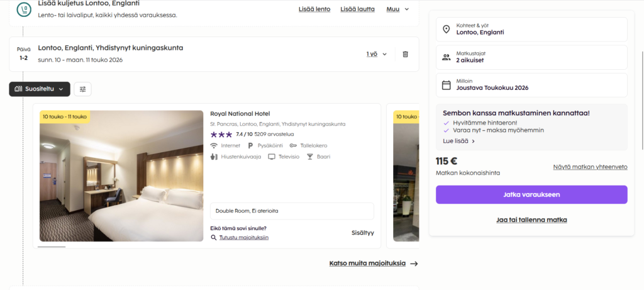Change the 1 yö nights dropdown
The height and width of the screenshot is (290, 644).
(x=377, y=54)
